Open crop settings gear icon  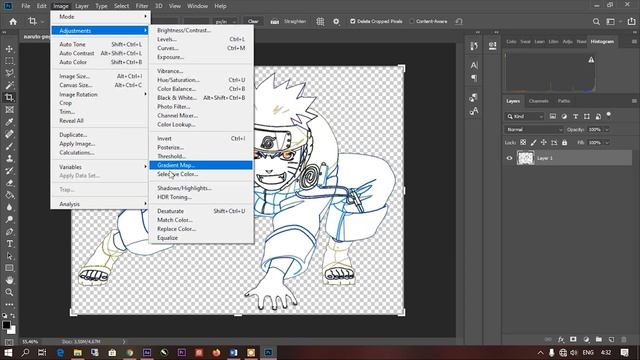(x=336, y=22)
